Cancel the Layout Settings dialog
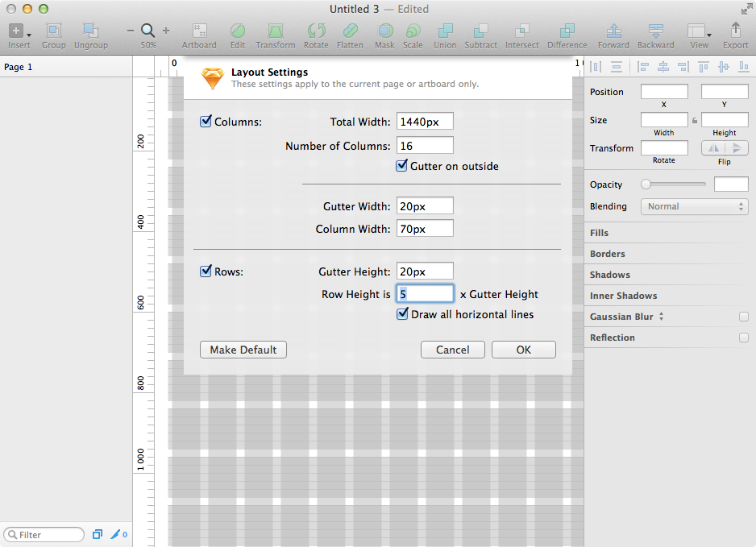 click(452, 350)
